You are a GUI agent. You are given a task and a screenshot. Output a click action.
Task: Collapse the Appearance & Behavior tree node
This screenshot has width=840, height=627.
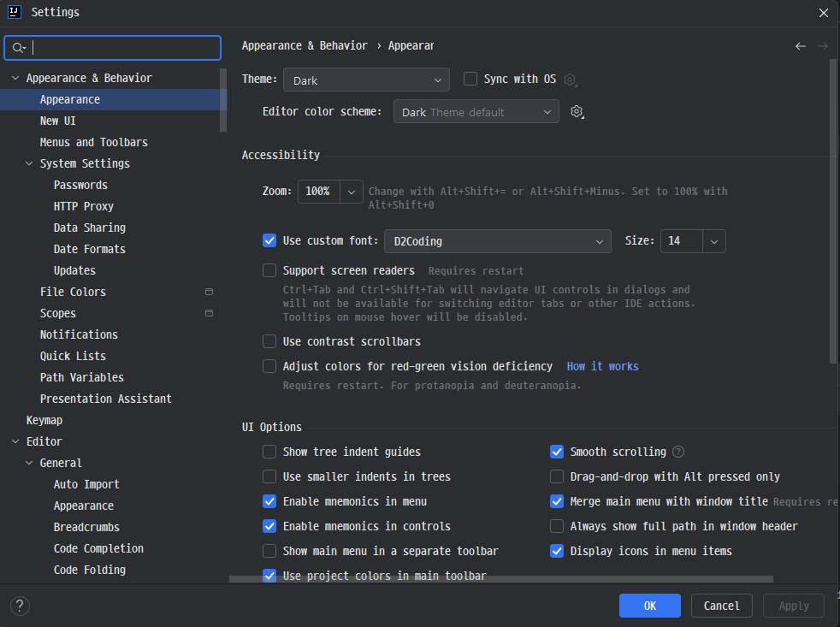click(15, 78)
